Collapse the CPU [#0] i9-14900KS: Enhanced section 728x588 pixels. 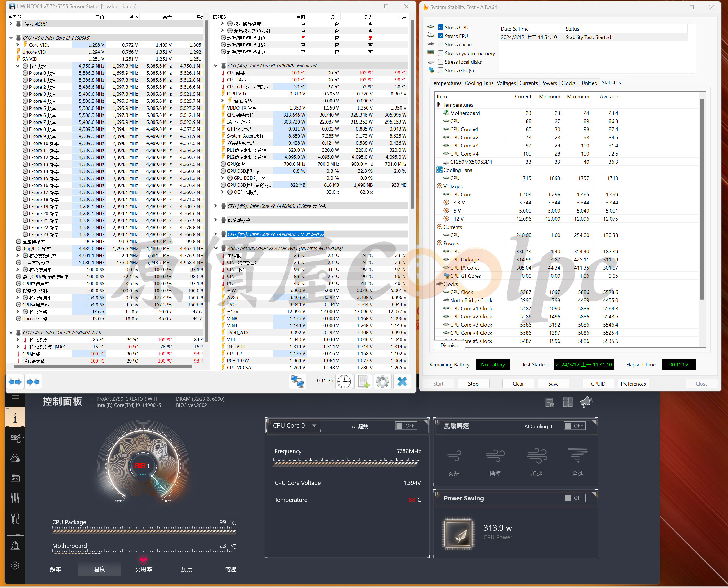[x=215, y=66]
